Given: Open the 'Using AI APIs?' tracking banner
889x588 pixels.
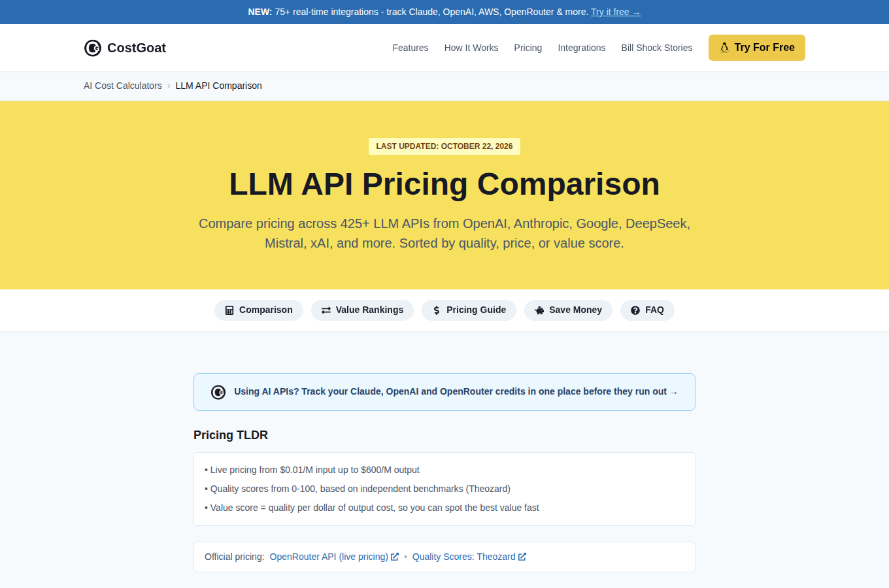Looking at the screenshot, I should pyautogui.click(x=444, y=392).
